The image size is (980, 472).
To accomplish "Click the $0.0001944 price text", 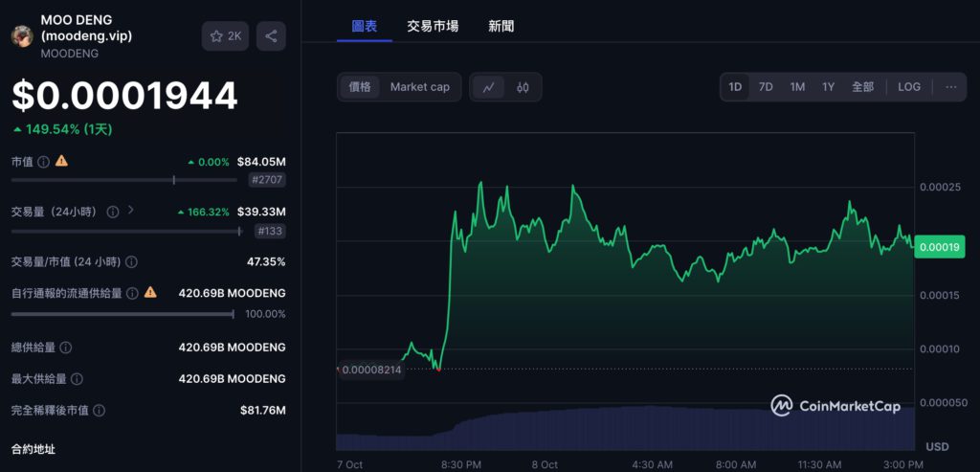I will 125,96.
